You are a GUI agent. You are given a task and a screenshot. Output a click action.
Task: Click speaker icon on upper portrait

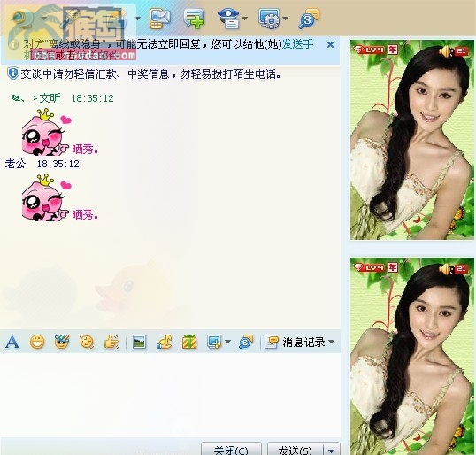(446, 51)
